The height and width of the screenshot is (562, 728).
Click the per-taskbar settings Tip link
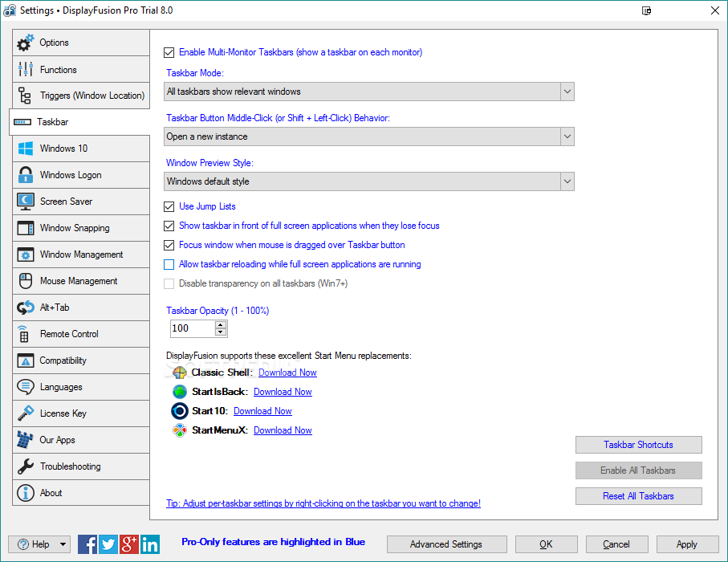pyautogui.click(x=323, y=503)
